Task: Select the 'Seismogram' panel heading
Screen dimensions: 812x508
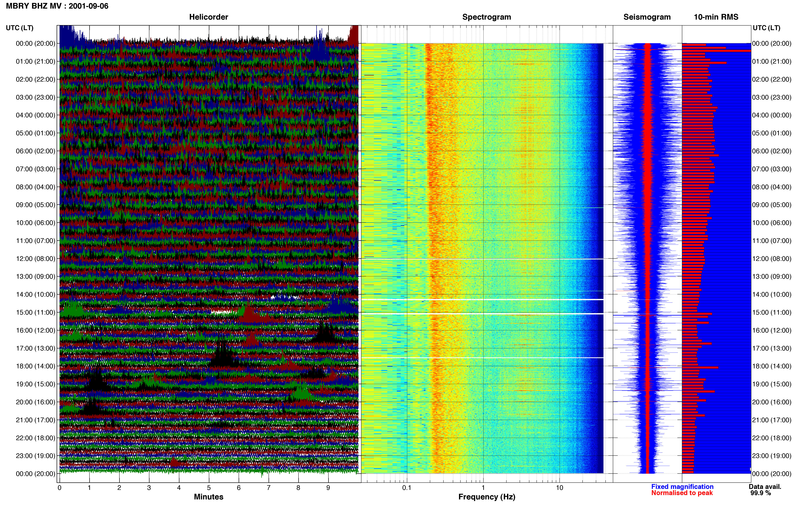Action: click(647, 17)
